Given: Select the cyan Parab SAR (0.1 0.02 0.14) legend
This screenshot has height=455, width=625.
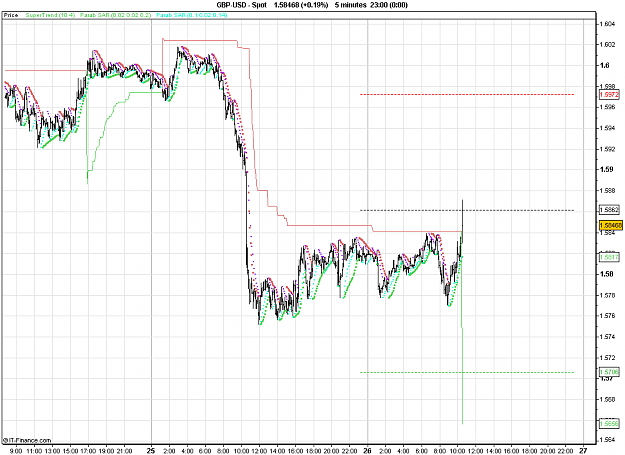Looking at the screenshot, I should tap(192, 15).
